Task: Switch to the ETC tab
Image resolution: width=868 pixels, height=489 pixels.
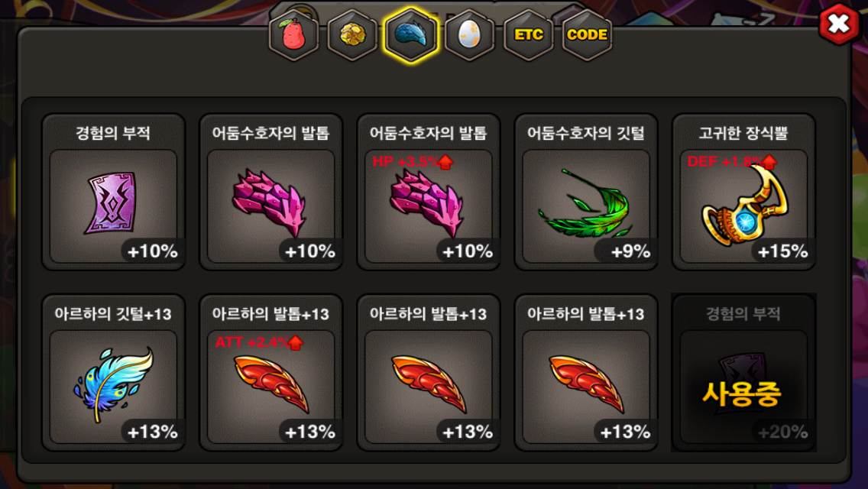Action: 528,35
